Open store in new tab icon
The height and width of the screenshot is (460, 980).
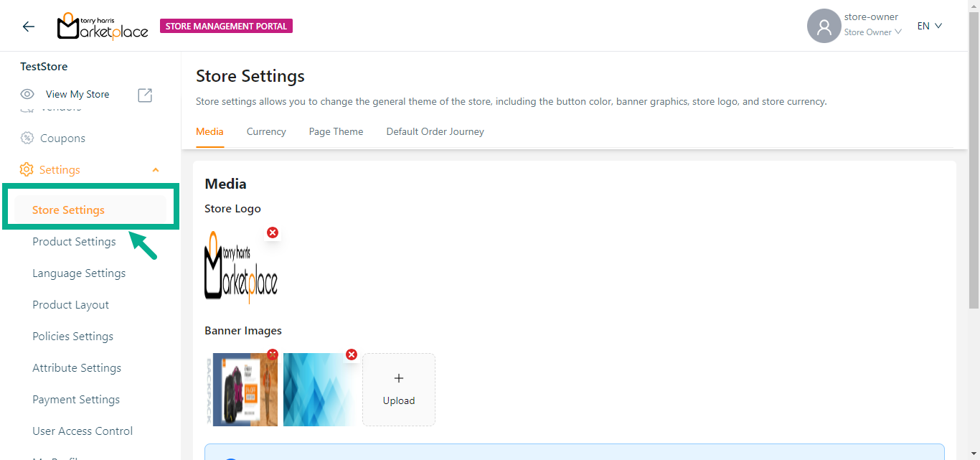(145, 95)
